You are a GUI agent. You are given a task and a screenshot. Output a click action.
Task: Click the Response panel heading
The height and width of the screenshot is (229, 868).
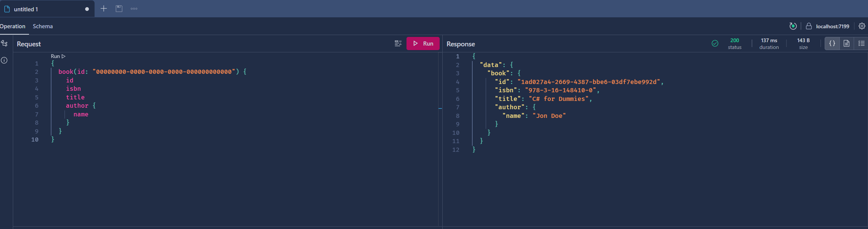click(x=461, y=44)
